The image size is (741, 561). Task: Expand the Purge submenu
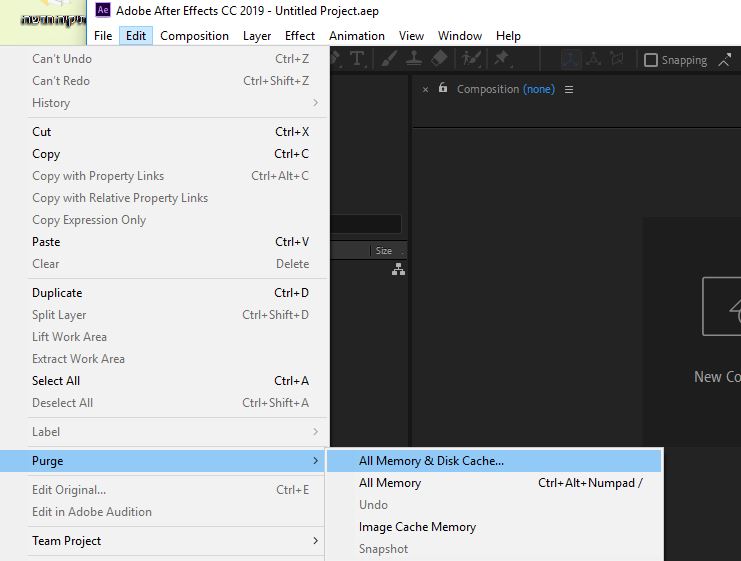coord(162,461)
